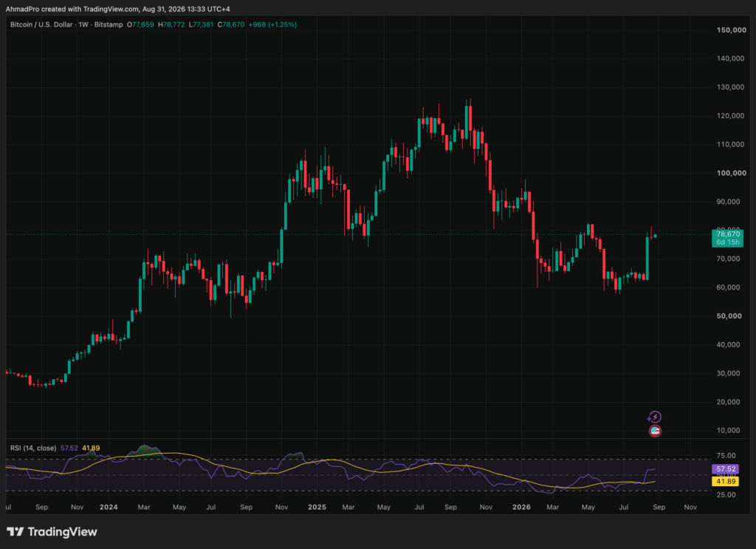Click the high value H78,772
The width and height of the screenshot is (756, 549).
171,24
